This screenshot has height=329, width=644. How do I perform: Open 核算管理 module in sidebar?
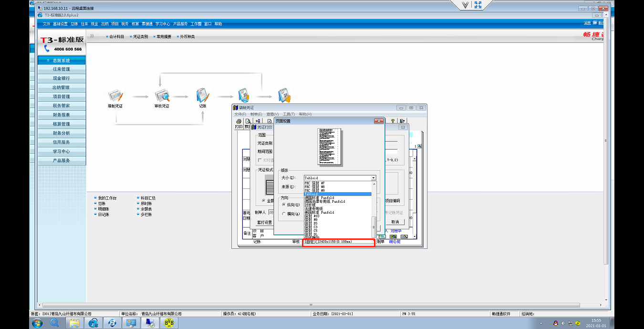click(62, 124)
